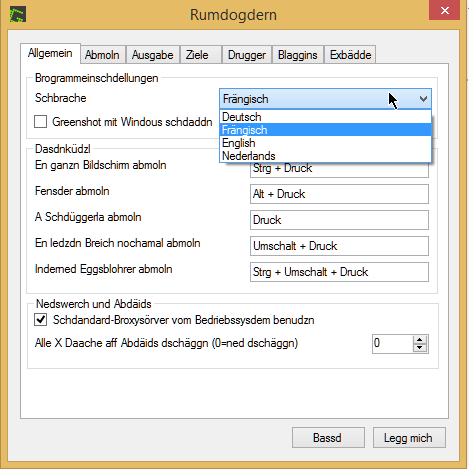469x469 pixels.
Task: Click the En ganzn Bildschim abmoln label
Action: 101,165
